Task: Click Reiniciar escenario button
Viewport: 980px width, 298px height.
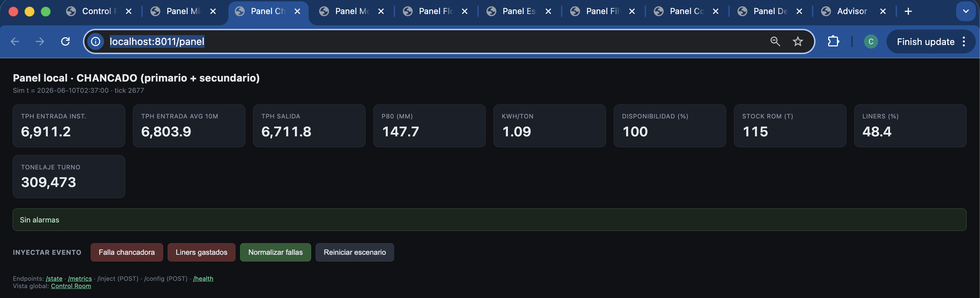Action: 355,252
